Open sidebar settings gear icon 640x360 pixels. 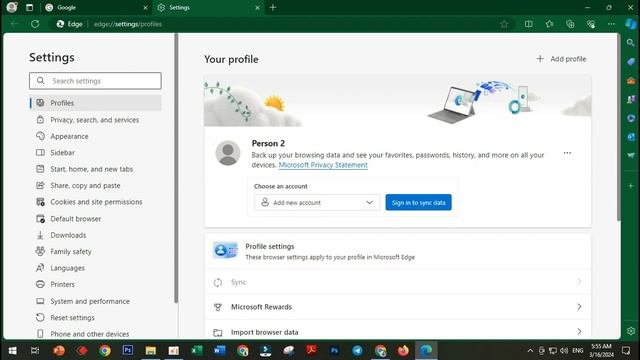(631, 331)
